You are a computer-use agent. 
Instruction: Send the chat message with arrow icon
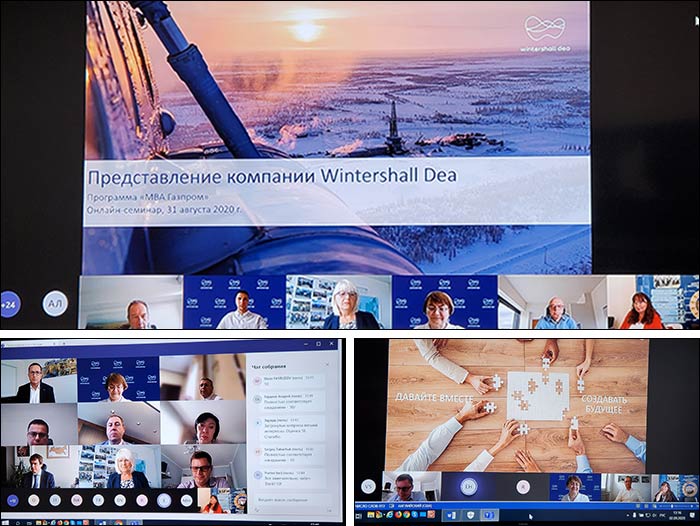tap(331, 510)
